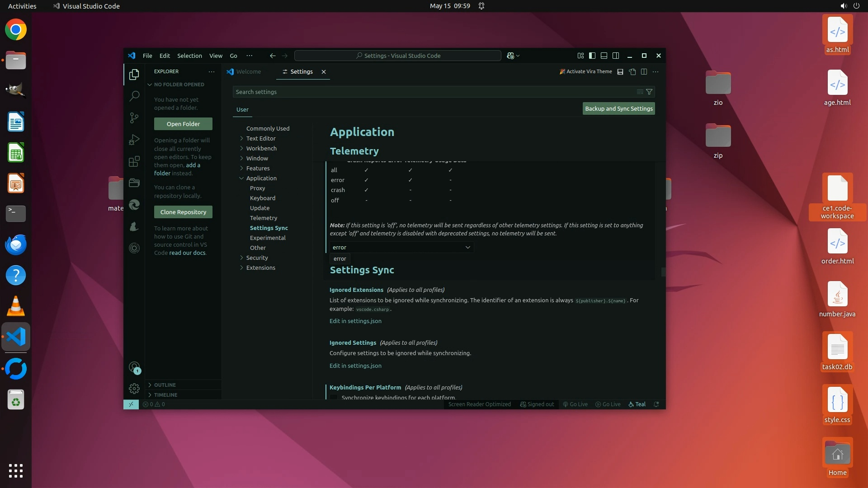
Task: Open the Source Control view
Action: 134,118
